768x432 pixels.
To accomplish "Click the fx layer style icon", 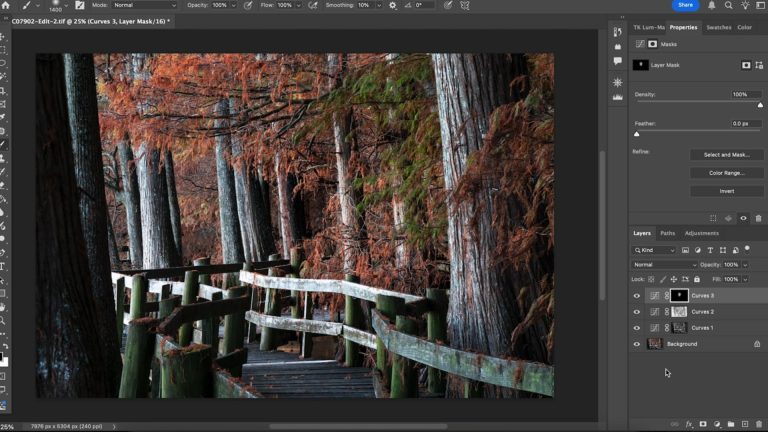I will click(x=689, y=424).
